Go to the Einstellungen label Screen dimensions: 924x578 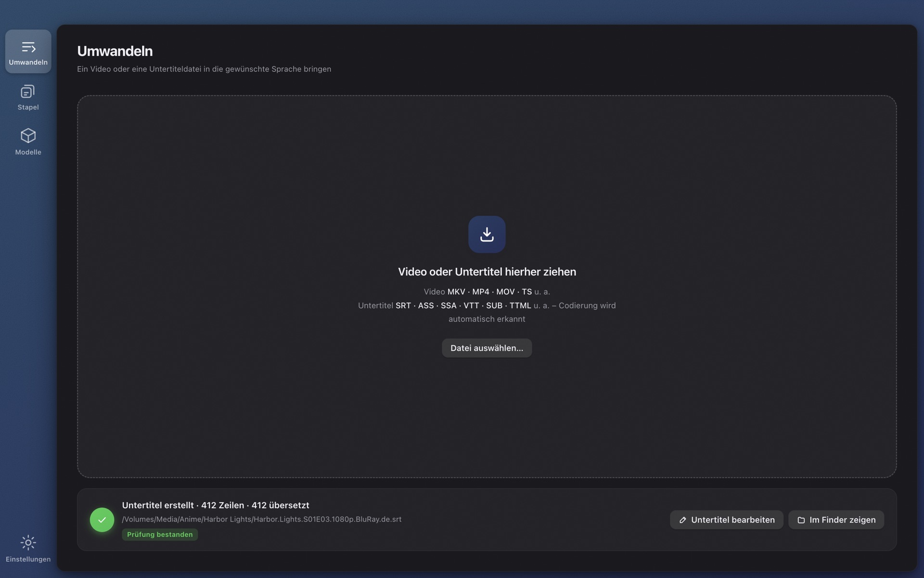(x=28, y=559)
